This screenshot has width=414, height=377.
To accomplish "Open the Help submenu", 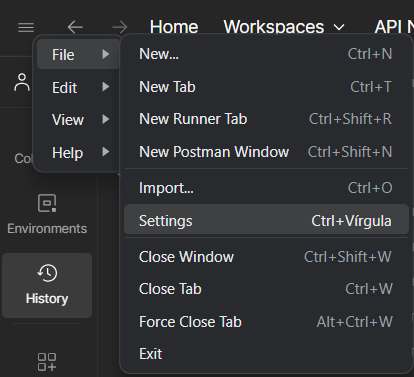I will click(78, 152).
